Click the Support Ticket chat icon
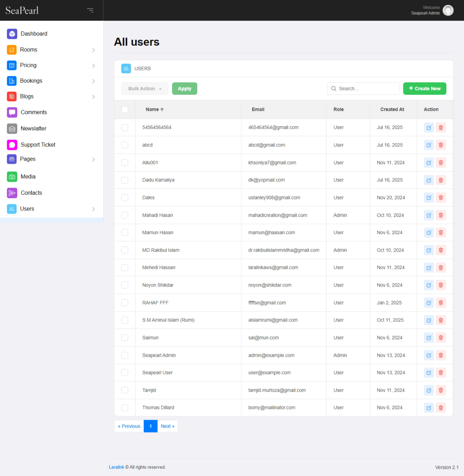Image resolution: width=464 pixels, height=476 pixels. (12, 145)
